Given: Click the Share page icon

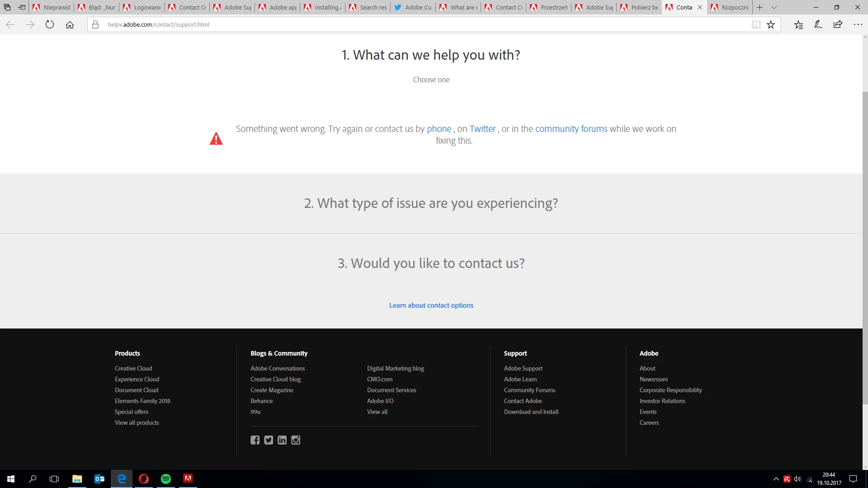Looking at the screenshot, I should [838, 25].
